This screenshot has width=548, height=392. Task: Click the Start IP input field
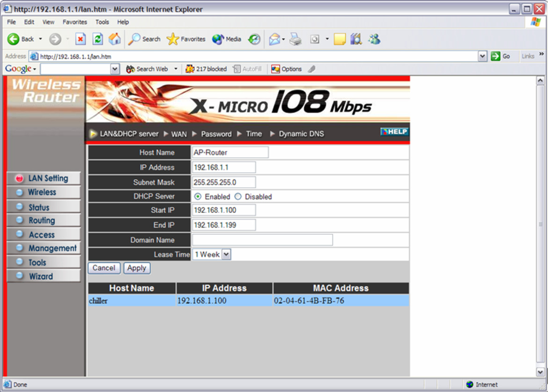tap(224, 210)
